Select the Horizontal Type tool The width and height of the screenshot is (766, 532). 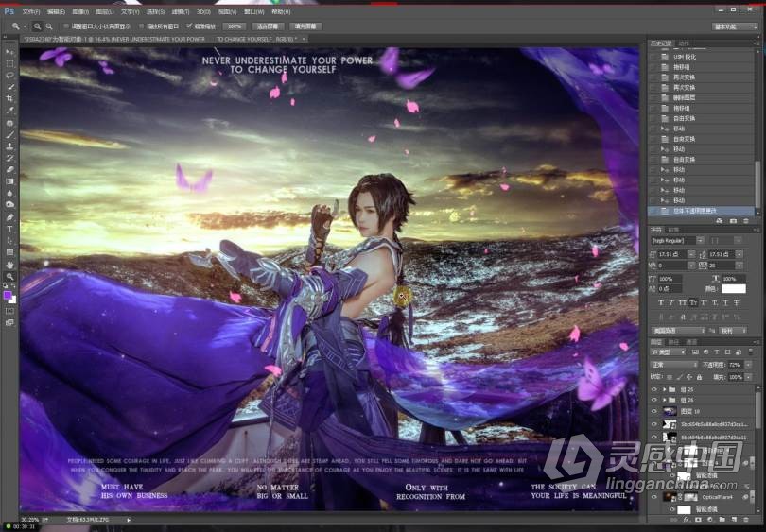pos(9,229)
